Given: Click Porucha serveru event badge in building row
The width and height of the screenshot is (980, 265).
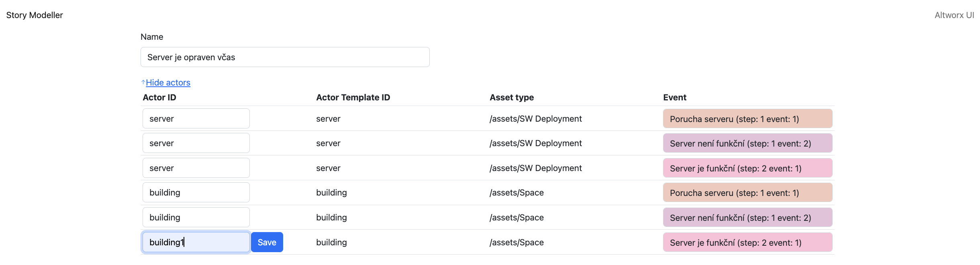Looking at the screenshot, I should 747,193.
